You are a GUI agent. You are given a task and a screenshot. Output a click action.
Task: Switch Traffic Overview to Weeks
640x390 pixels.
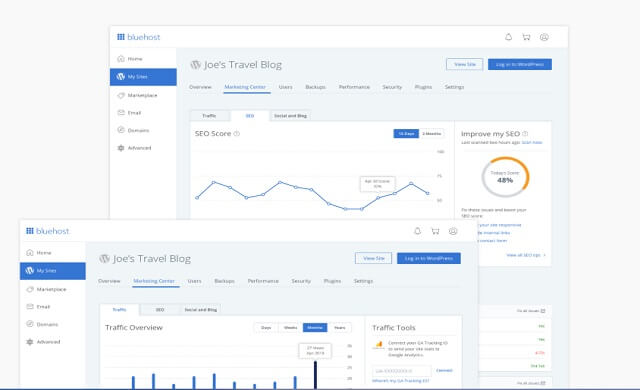[291, 328]
